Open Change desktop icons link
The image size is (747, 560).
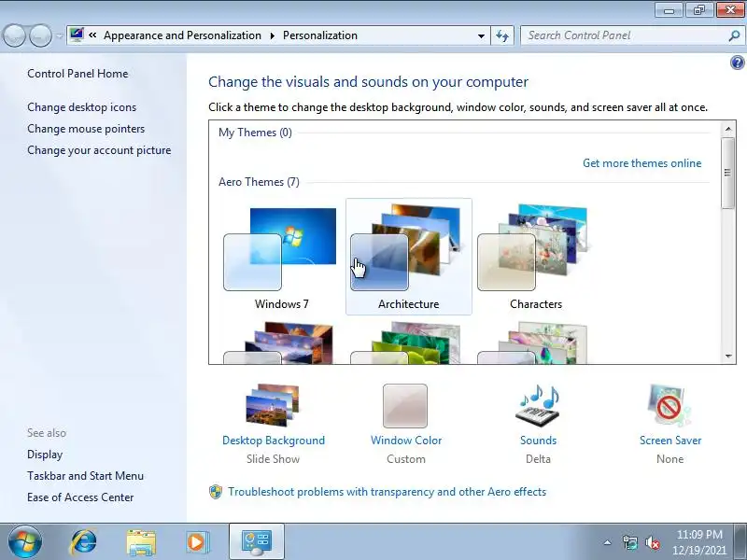point(81,107)
